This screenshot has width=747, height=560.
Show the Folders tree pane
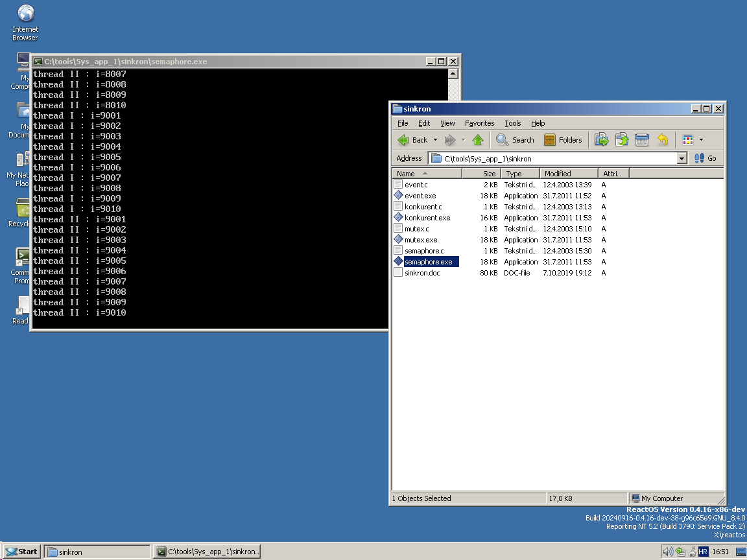pos(563,140)
